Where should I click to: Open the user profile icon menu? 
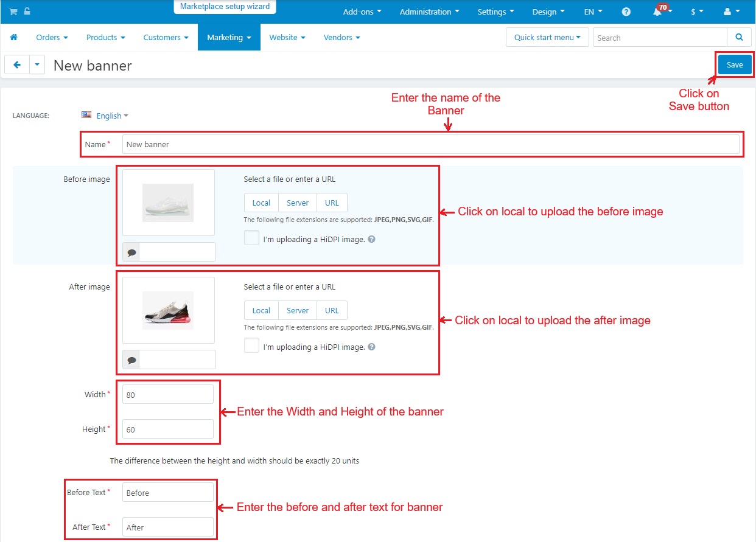(732, 12)
